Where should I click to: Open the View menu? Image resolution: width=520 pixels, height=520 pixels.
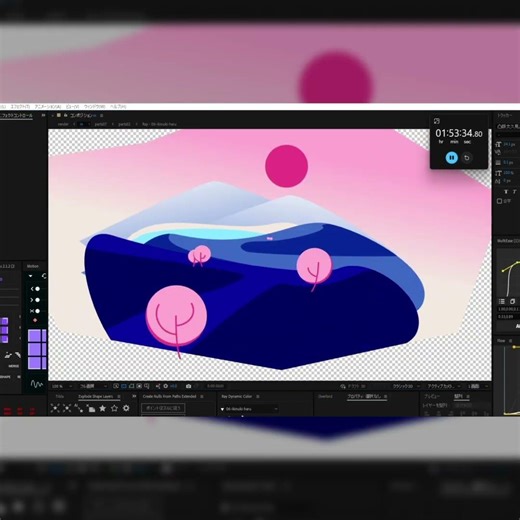(x=72, y=107)
